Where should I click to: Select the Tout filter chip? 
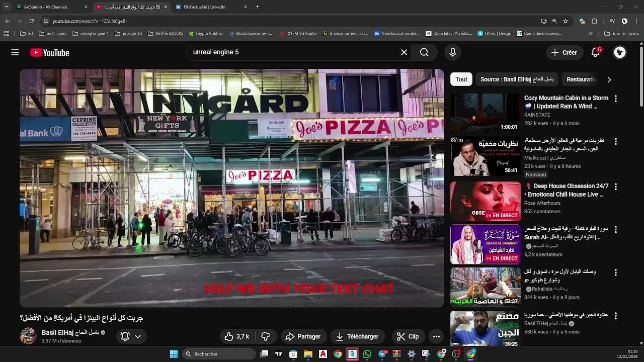tap(461, 79)
